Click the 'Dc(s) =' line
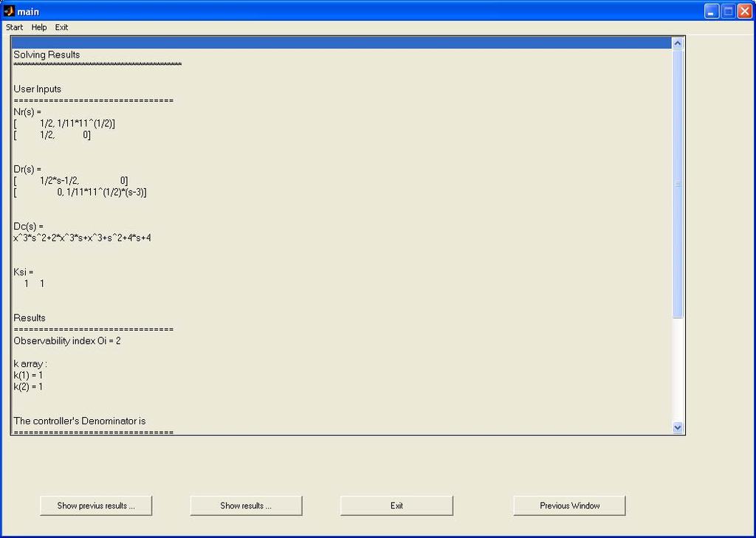 tap(341, 226)
